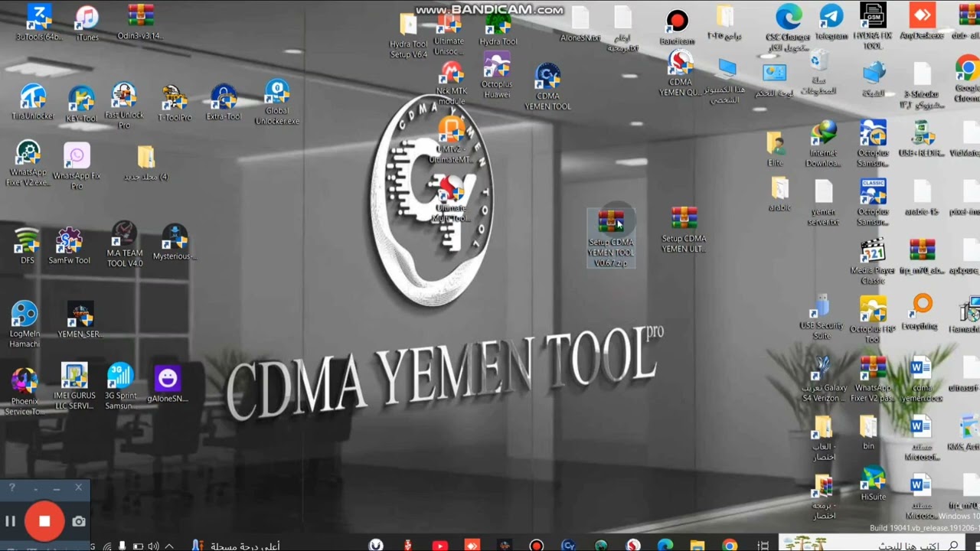Open YouTube from the taskbar
This screenshot has width=980, height=551.
tap(439, 545)
